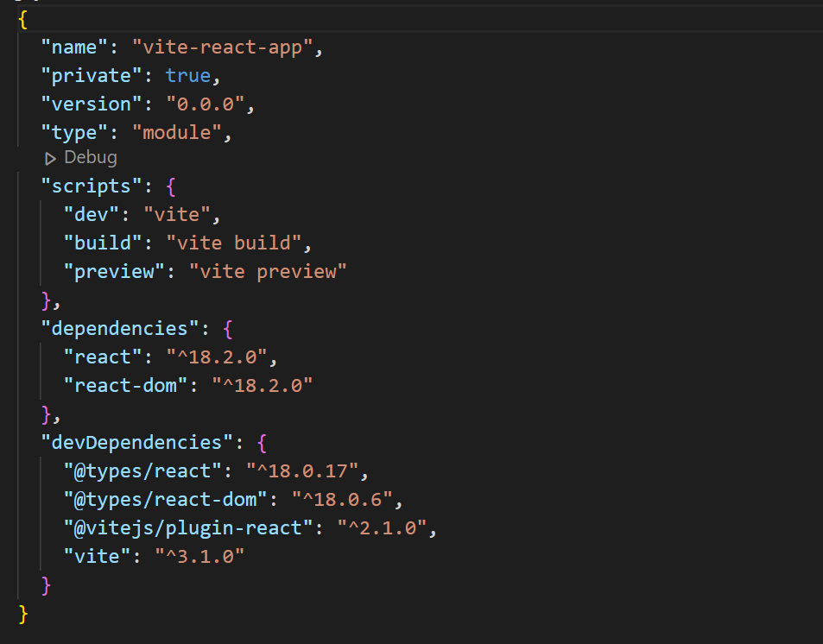Click the "@types/react" package key

pos(142,470)
